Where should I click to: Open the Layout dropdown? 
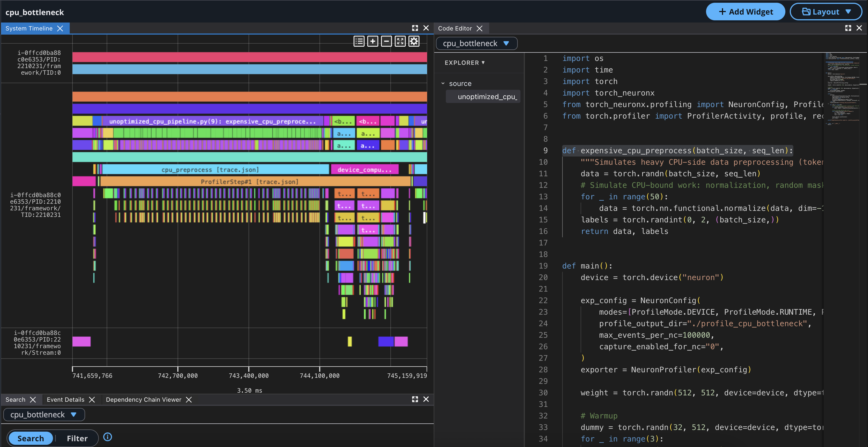(x=826, y=12)
